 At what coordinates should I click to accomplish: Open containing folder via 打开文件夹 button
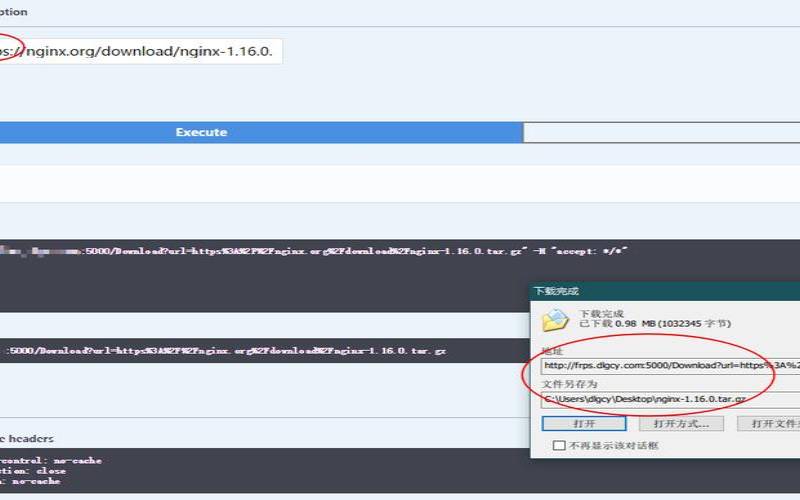[x=768, y=423]
